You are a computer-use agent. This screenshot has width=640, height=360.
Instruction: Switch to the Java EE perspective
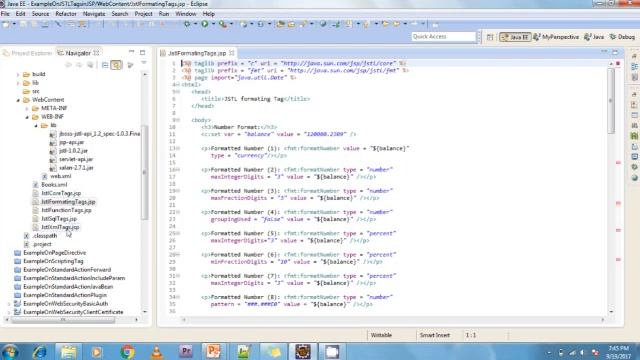(x=516, y=37)
